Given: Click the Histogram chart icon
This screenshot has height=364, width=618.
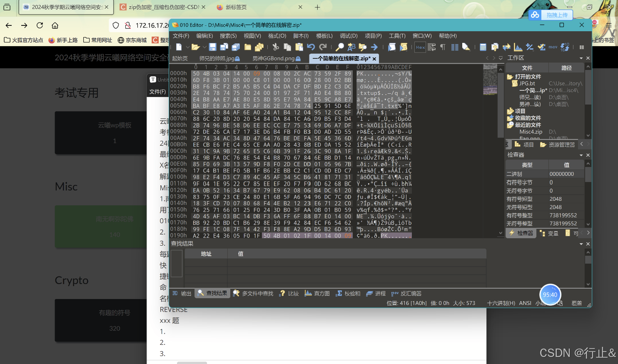Looking at the screenshot, I should coord(518,47).
